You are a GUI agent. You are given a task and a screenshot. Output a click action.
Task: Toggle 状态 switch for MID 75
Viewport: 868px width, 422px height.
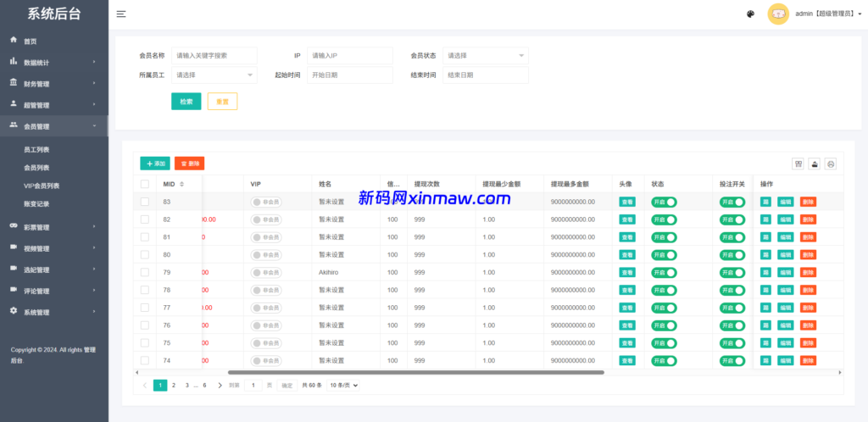(664, 343)
